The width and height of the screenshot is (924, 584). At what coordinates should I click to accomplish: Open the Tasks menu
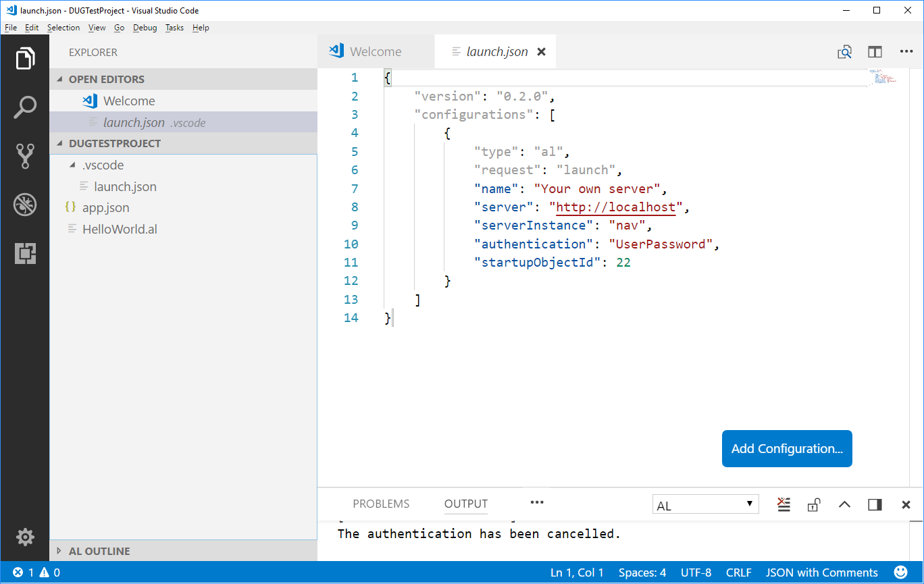pos(174,28)
